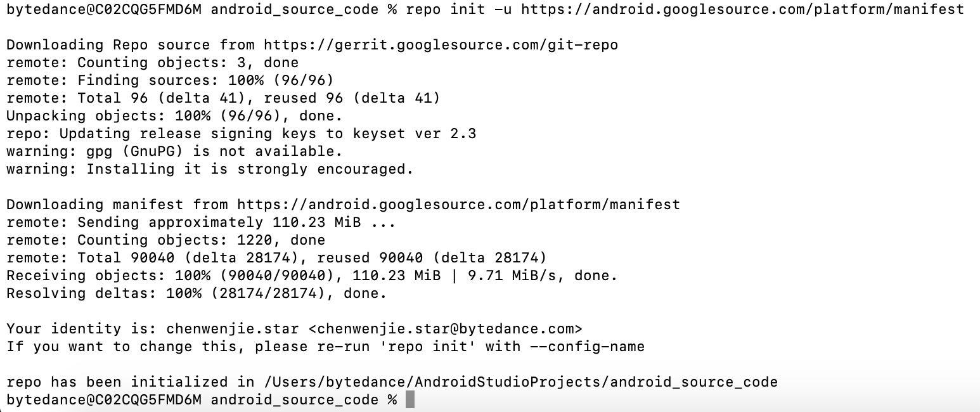This screenshot has height=412, width=980.
Task: Click the 'Unpacking objects: 100% (96/96)' line
Action: (x=174, y=116)
